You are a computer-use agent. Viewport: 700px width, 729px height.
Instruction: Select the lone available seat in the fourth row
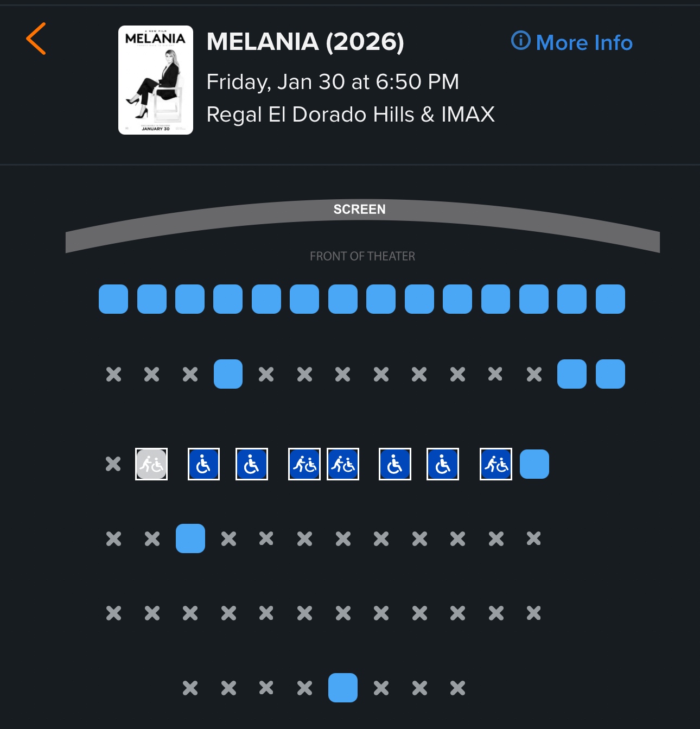click(x=190, y=538)
